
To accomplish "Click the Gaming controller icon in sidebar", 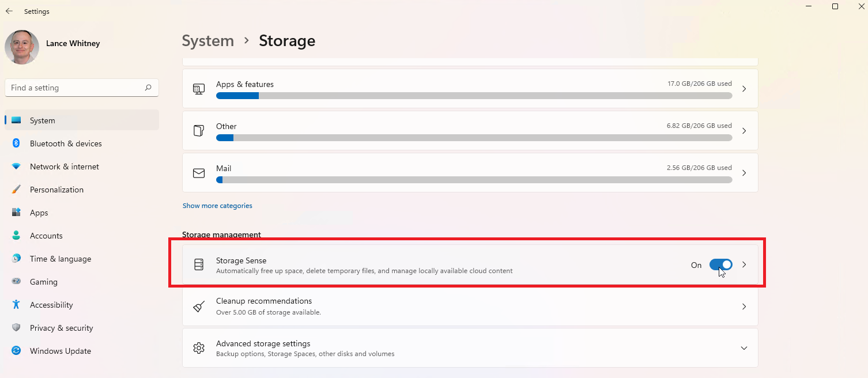I will 17,282.
